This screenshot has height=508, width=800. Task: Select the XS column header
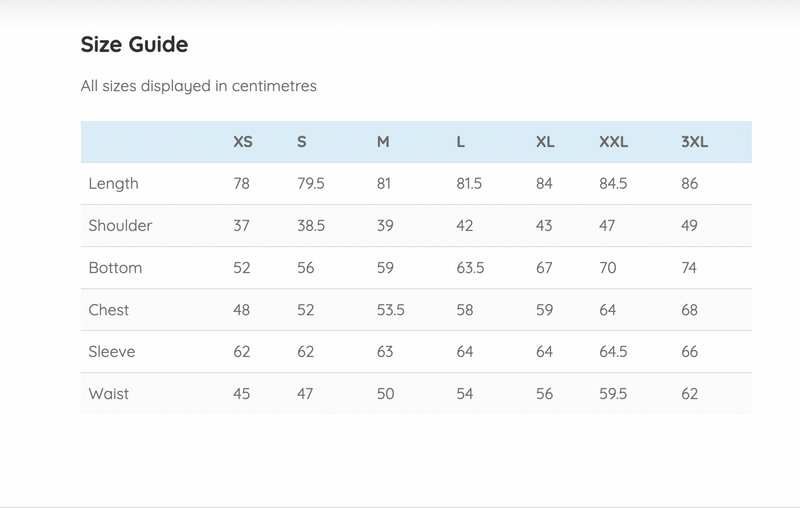click(x=243, y=142)
